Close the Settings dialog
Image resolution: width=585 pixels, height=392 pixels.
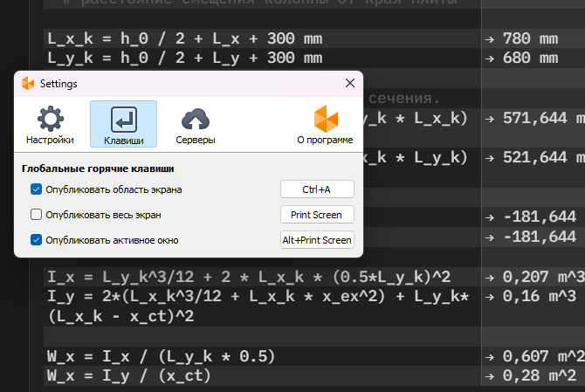pos(350,83)
